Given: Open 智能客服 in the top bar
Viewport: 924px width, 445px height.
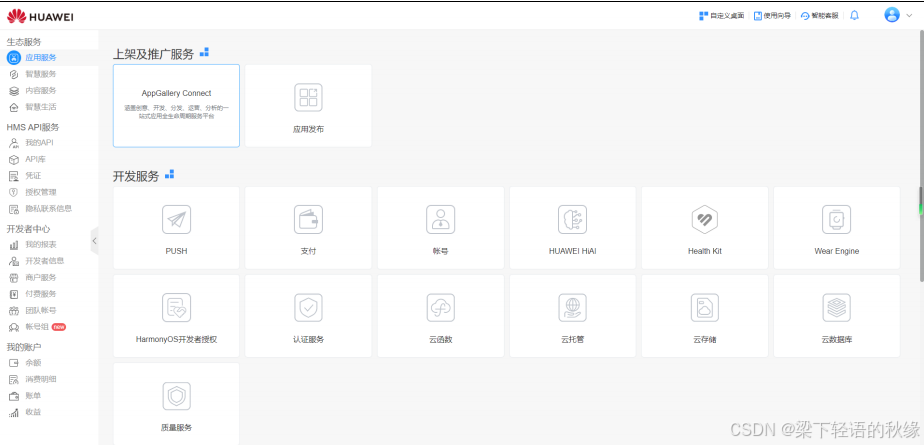Looking at the screenshot, I should pyautogui.click(x=819, y=16).
